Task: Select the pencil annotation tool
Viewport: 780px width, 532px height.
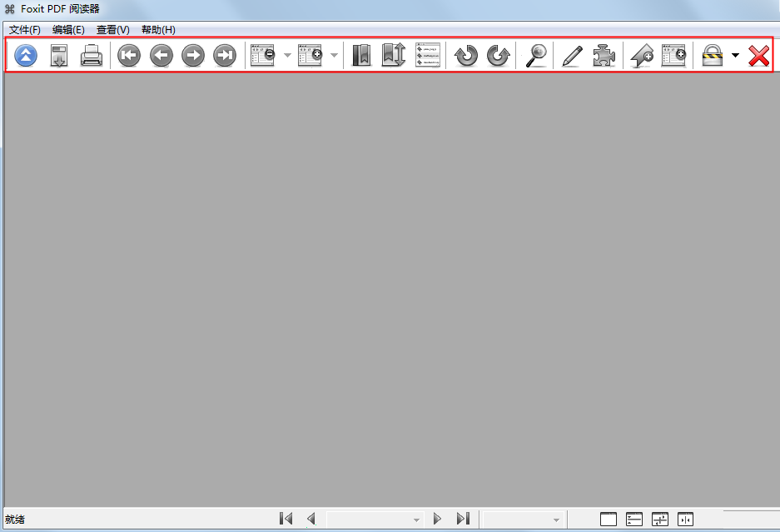Action: coord(572,55)
